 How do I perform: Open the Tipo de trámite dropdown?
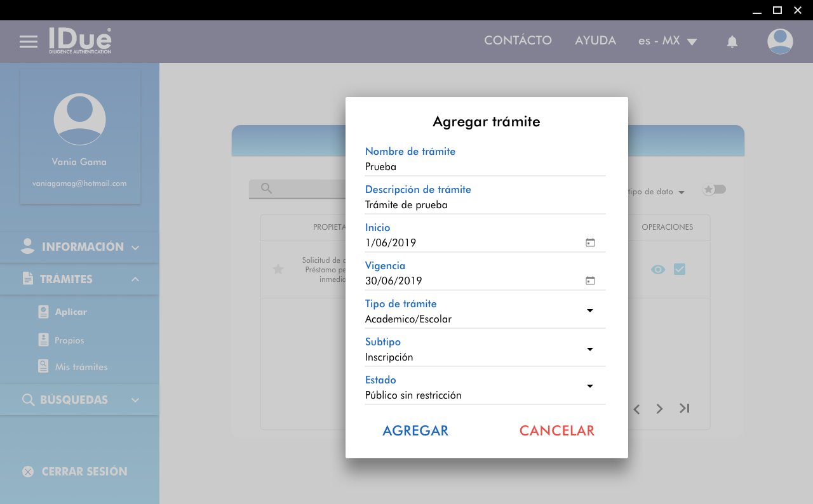589,311
